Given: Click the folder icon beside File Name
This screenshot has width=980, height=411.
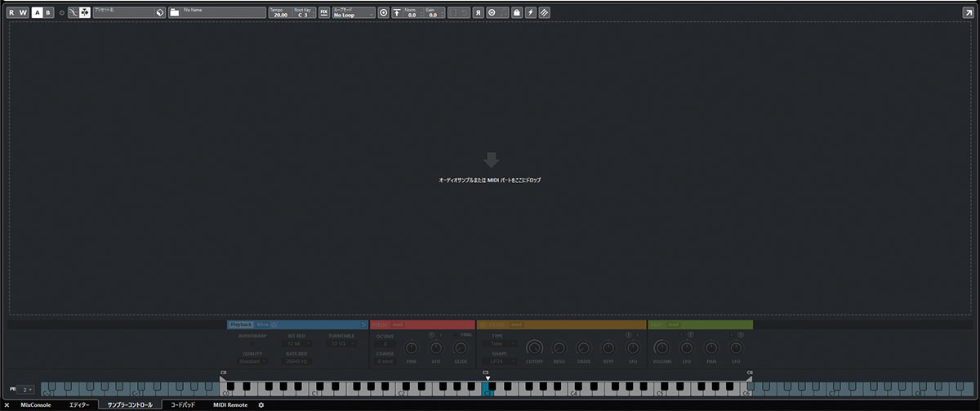Looking at the screenshot, I should tap(176, 13).
